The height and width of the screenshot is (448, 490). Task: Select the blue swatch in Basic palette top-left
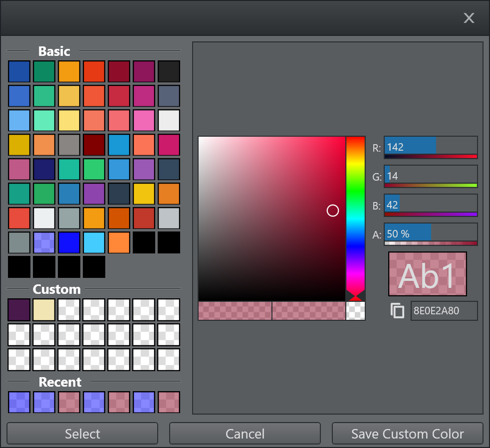pyautogui.click(x=19, y=71)
